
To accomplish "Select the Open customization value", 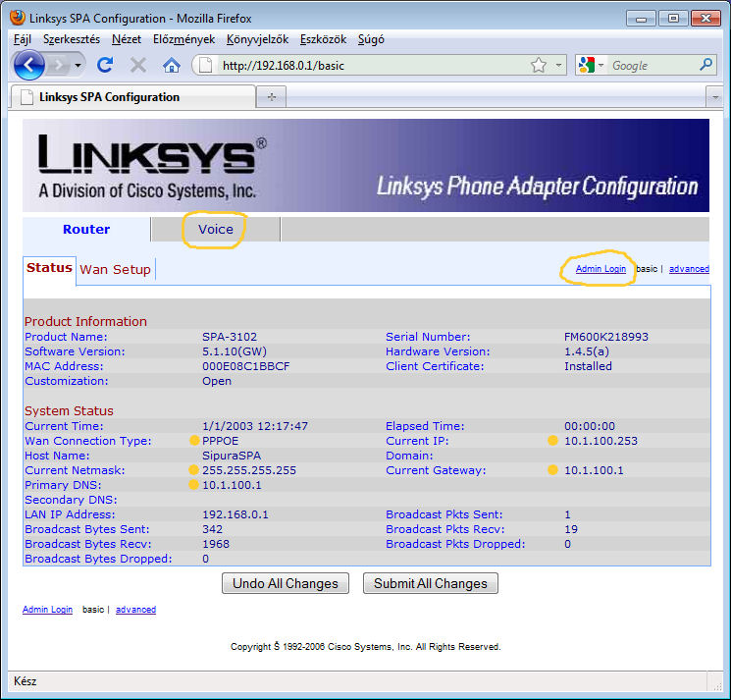I will click(x=217, y=382).
